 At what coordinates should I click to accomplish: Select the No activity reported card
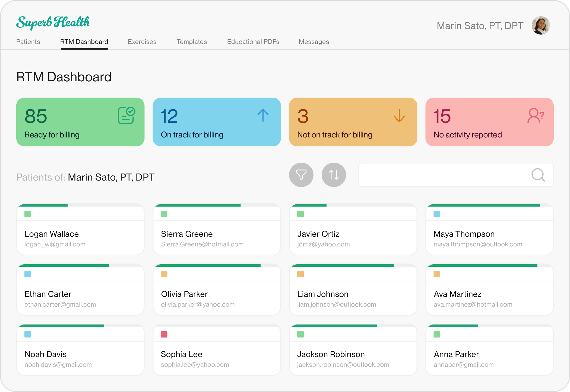click(489, 122)
